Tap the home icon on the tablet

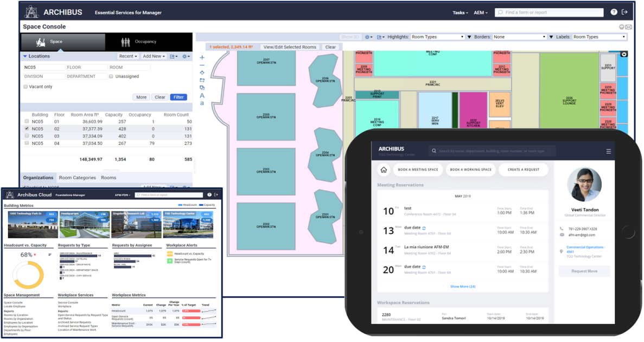tap(384, 169)
